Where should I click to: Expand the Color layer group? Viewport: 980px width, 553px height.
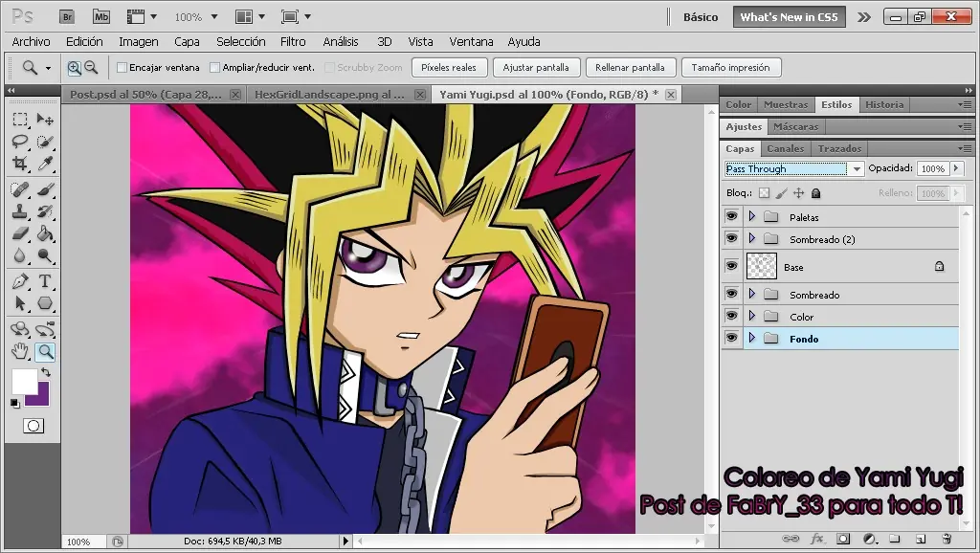coord(752,317)
